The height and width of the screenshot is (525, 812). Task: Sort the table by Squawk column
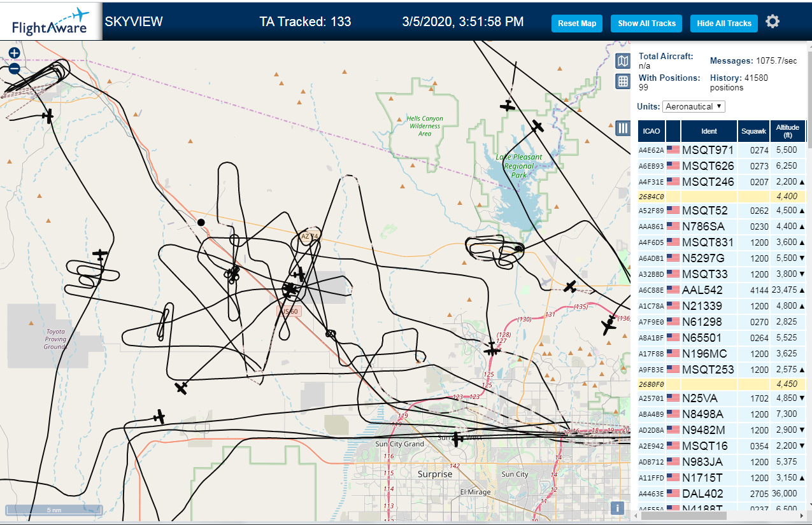pyautogui.click(x=753, y=131)
